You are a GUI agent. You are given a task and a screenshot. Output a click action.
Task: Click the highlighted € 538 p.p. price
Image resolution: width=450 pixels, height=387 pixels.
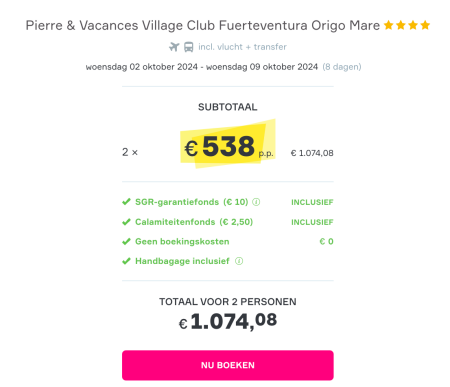pos(228,146)
